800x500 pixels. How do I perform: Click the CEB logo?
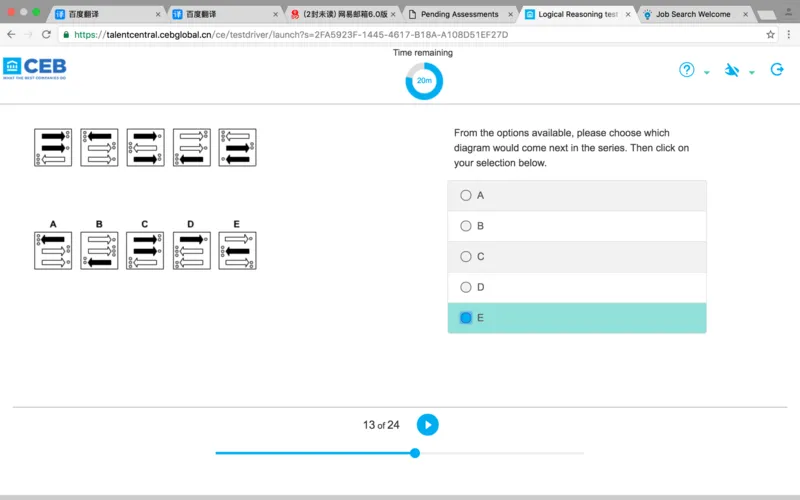pos(35,68)
